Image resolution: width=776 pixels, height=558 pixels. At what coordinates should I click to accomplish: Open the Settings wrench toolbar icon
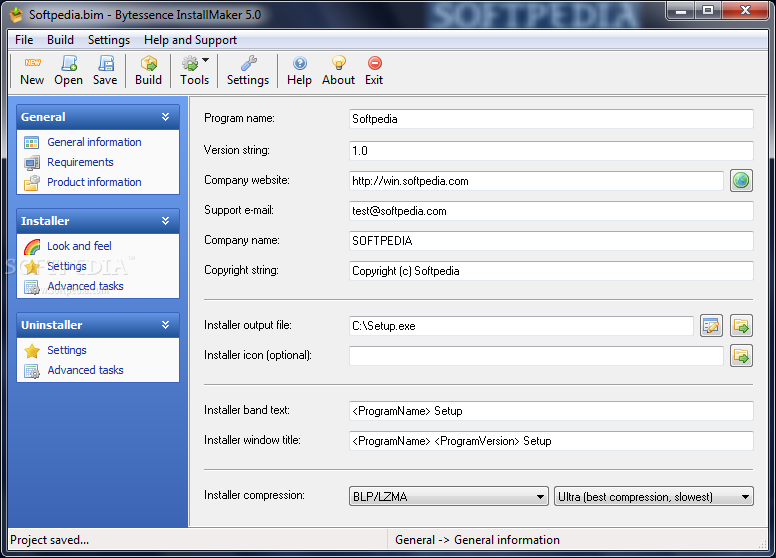click(x=248, y=63)
